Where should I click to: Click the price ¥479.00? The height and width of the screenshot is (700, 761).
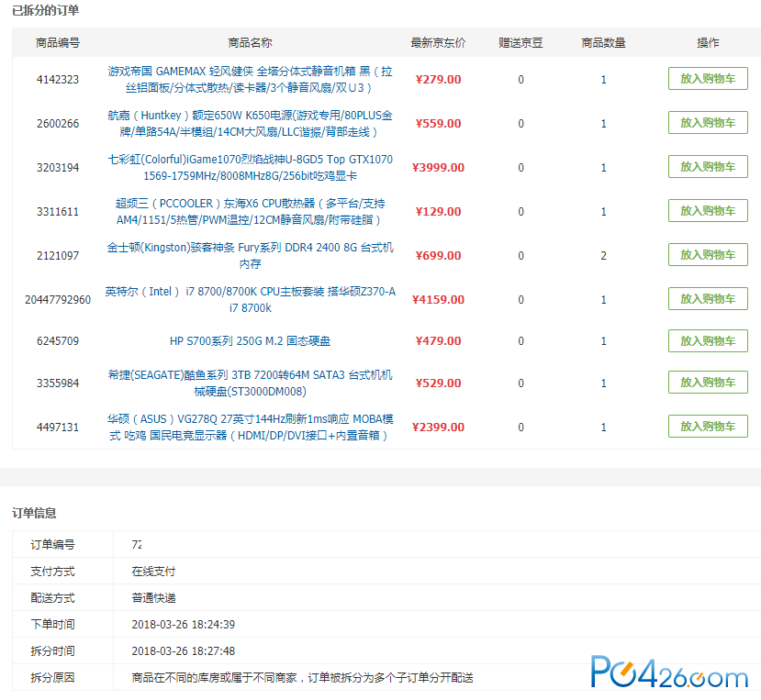coord(438,341)
